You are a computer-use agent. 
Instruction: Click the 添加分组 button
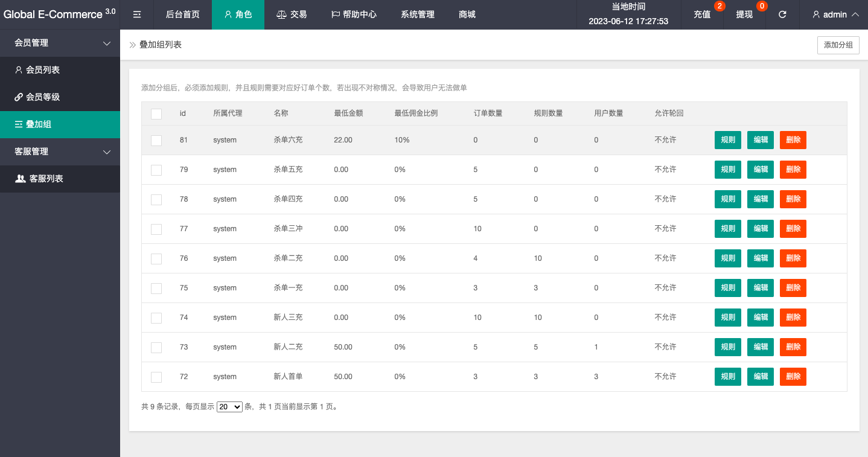pos(838,45)
